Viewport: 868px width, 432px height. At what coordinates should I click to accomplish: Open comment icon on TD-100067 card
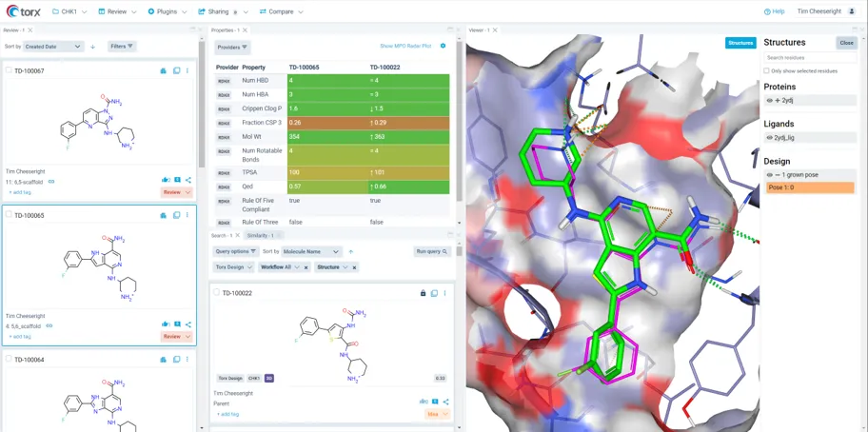[x=177, y=180]
